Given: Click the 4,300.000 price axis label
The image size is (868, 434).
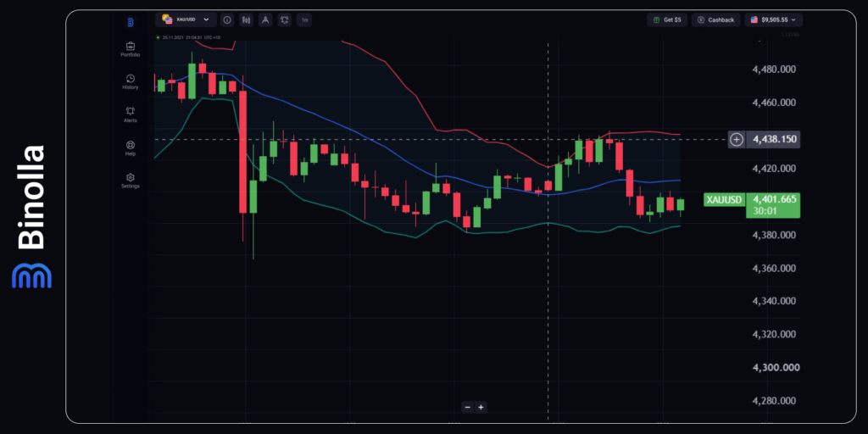Looking at the screenshot, I should (775, 367).
